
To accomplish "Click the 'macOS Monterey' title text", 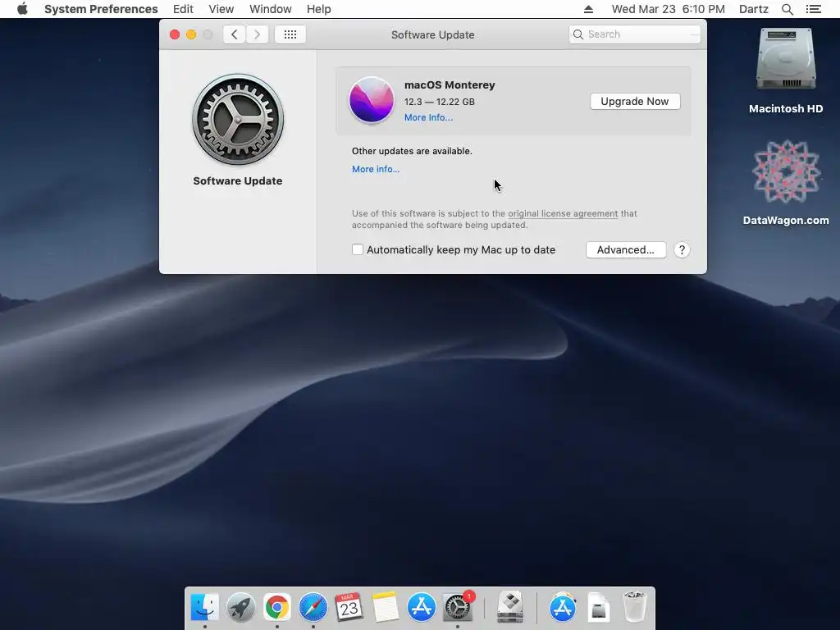I will pos(450,84).
